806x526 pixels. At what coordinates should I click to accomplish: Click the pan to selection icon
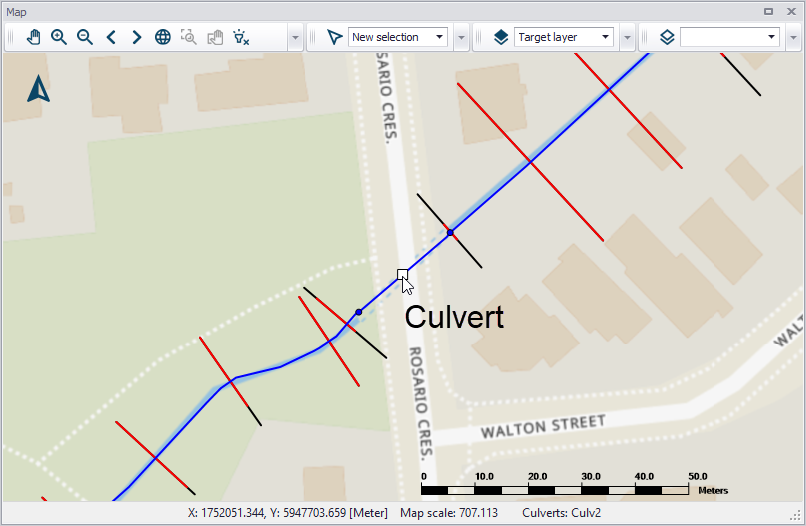[x=215, y=37]
